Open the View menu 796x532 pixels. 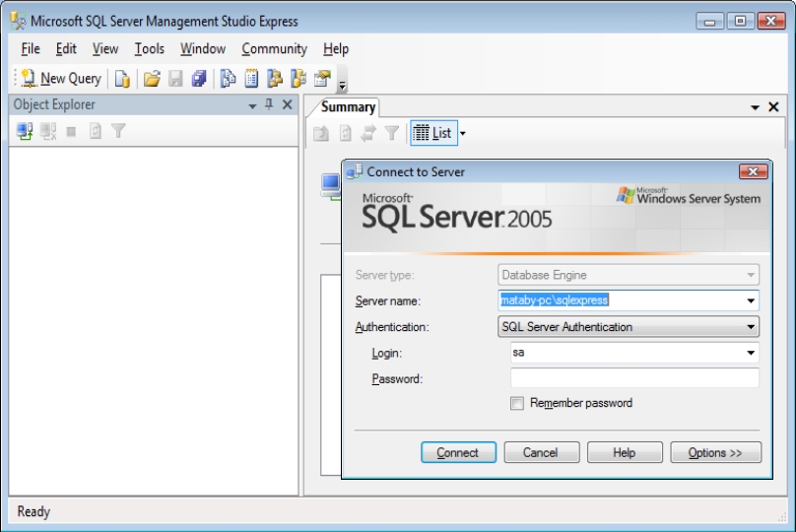click(105, 48)
